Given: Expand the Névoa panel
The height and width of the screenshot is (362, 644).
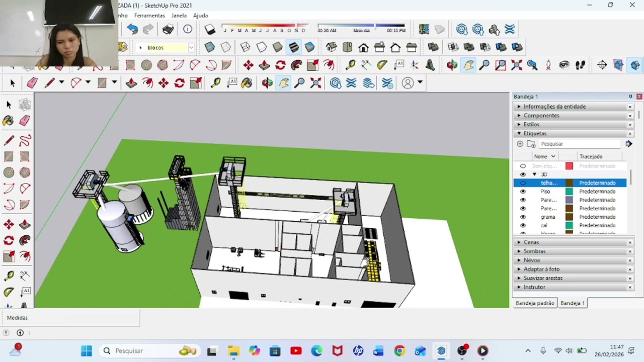Looking at the screenshot, I should click(573, 260).
